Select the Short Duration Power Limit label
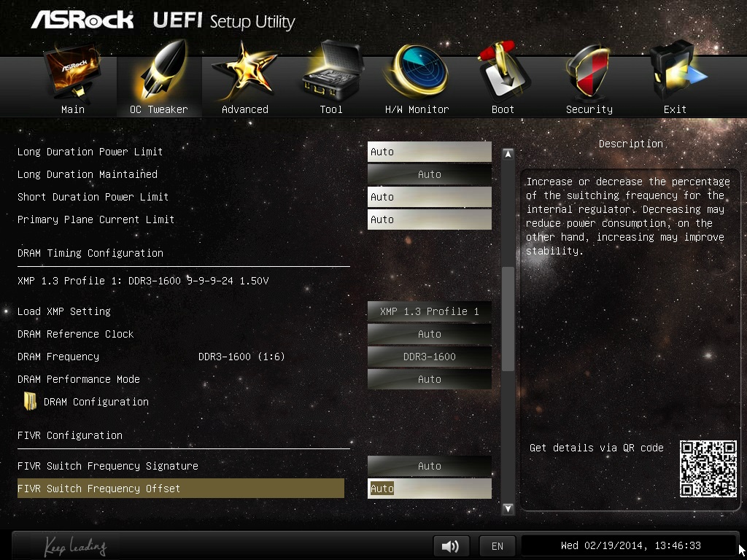Screen dimensions: 747x560 tap(93, 197)
